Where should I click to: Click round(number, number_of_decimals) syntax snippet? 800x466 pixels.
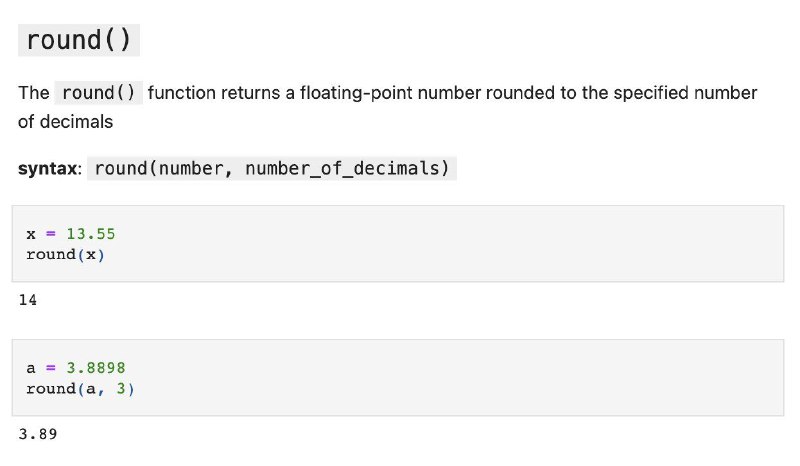(272, 168)
